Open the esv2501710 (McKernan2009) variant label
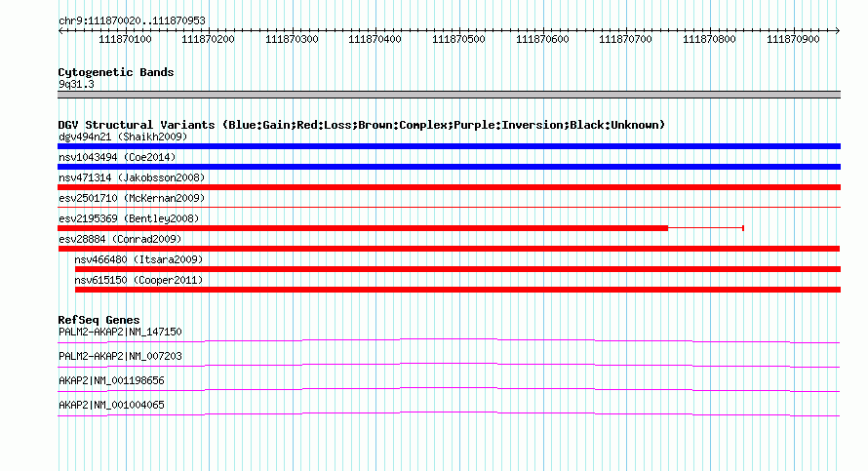 tap(132, 198)
